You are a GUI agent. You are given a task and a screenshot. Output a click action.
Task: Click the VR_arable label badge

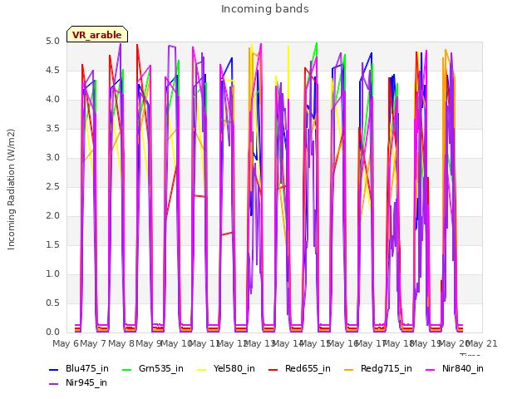click(97, 34)
